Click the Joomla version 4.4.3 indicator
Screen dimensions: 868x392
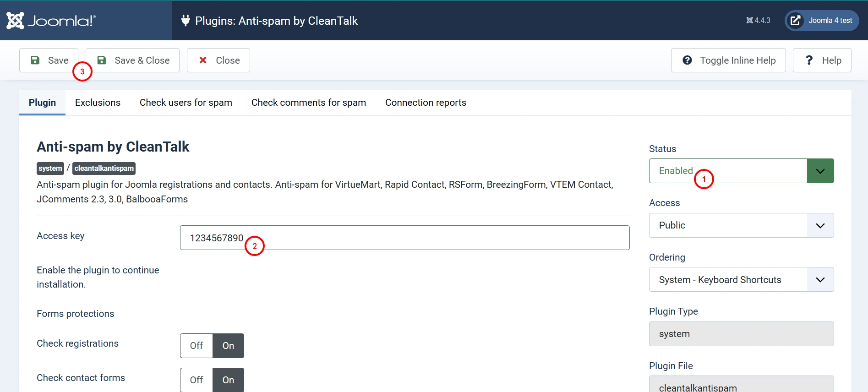point(758,21)
